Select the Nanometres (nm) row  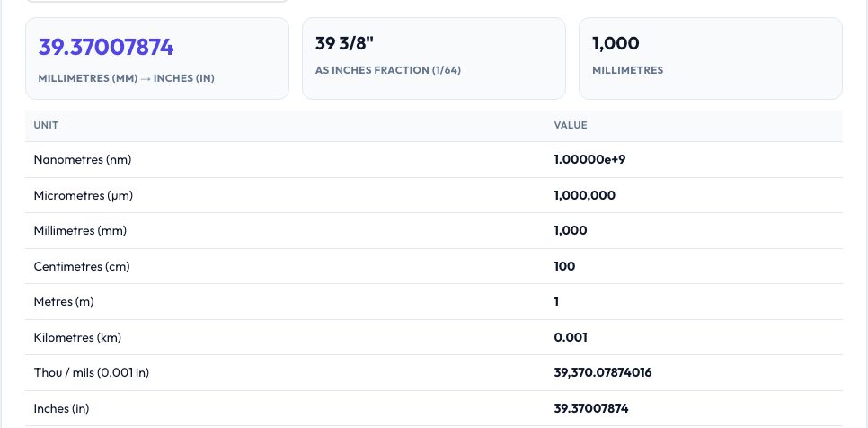434,160
